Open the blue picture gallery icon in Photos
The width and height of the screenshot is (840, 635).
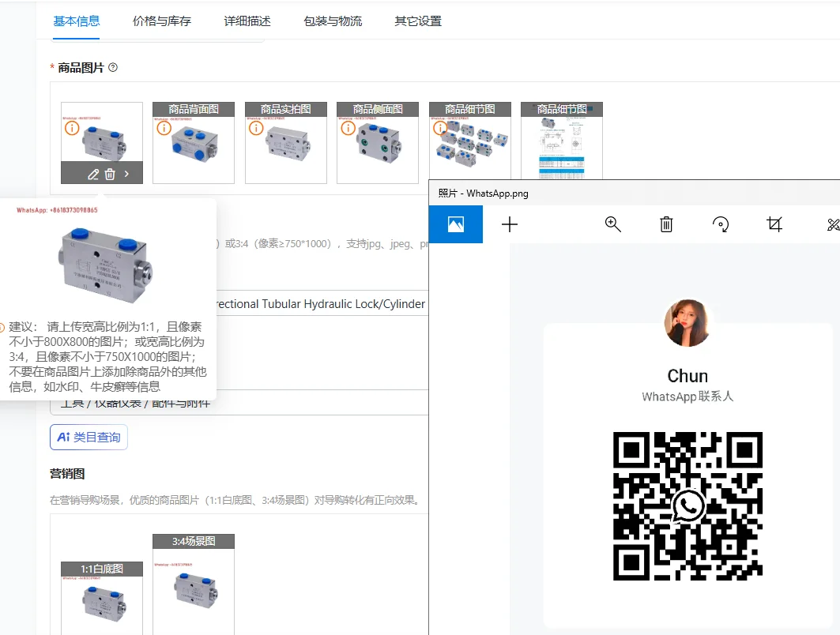[456, 224]
